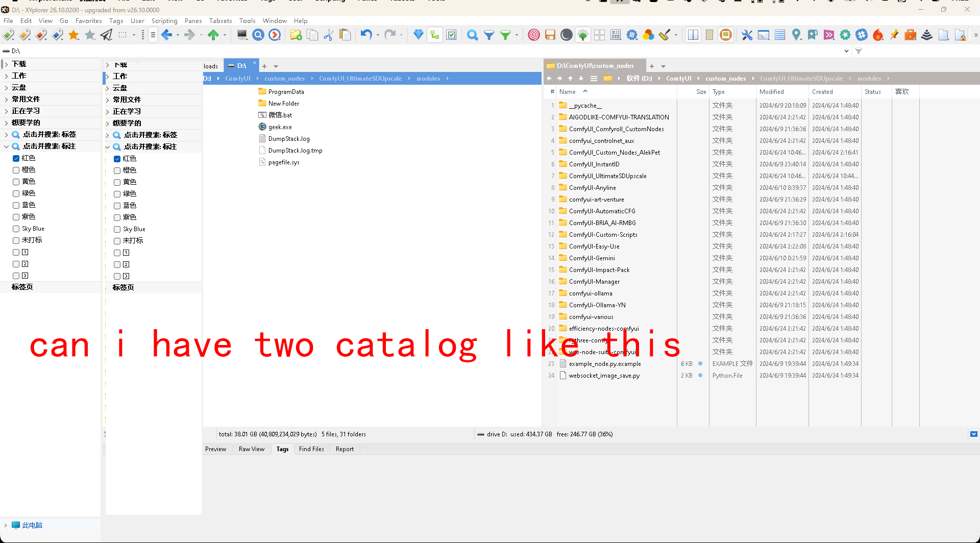980x543 pixels.
Task: Click the Modified column header
Action: 771,92
